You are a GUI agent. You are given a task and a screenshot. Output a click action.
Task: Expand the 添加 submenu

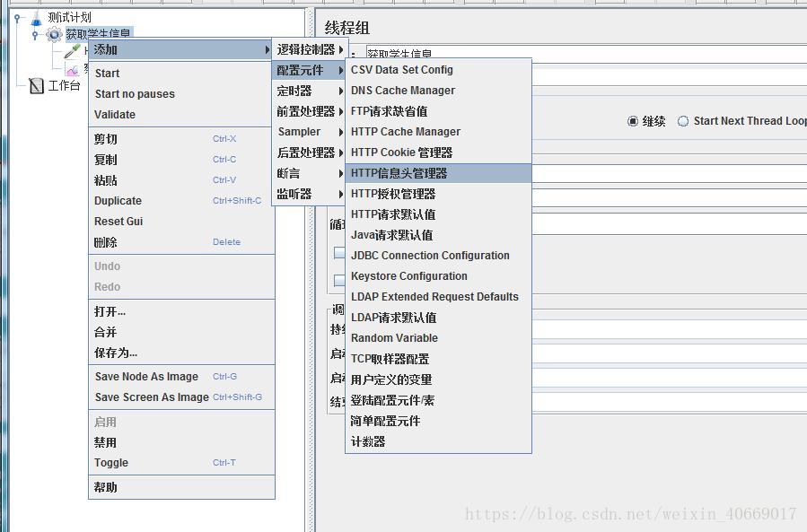[180, 50]
